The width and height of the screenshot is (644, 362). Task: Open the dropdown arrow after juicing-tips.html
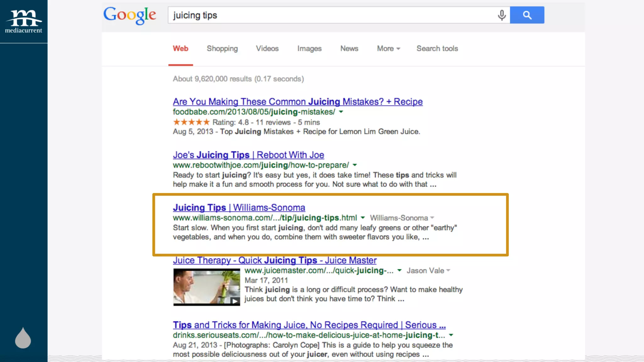click(363, 218)
